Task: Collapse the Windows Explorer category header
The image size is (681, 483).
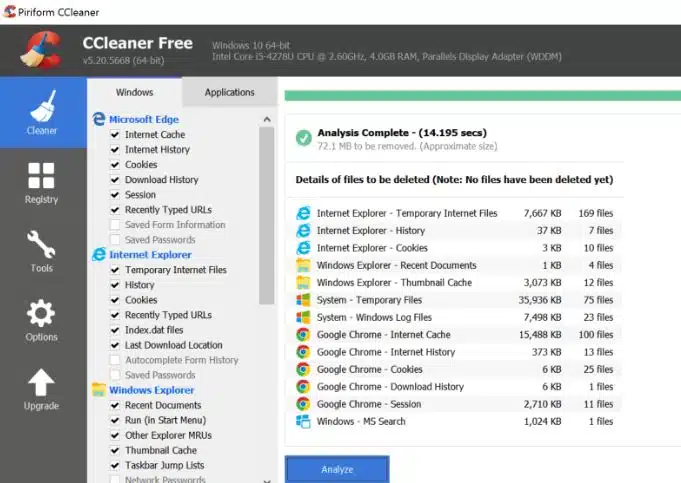Action: tap(152, 390)
